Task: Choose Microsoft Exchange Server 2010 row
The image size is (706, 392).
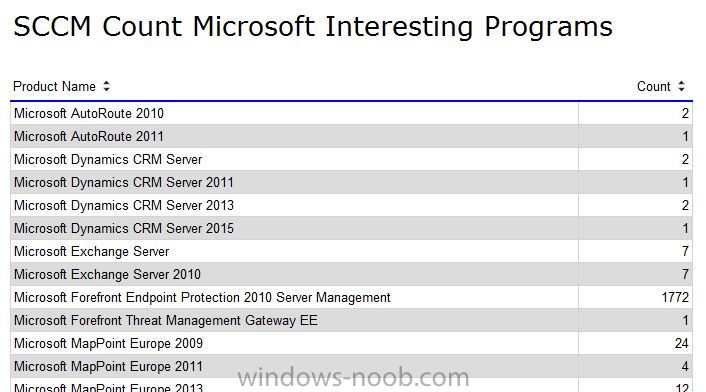Action: click(351, 274)
